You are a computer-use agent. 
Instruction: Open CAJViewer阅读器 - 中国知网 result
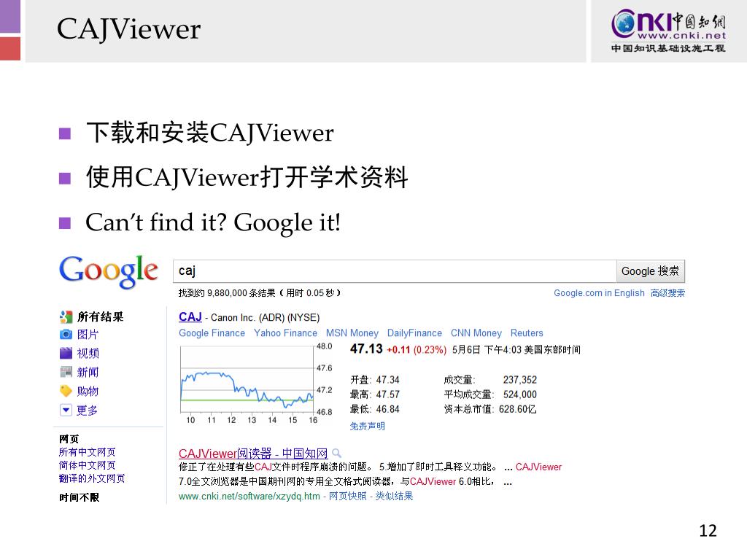pos(253,454)
